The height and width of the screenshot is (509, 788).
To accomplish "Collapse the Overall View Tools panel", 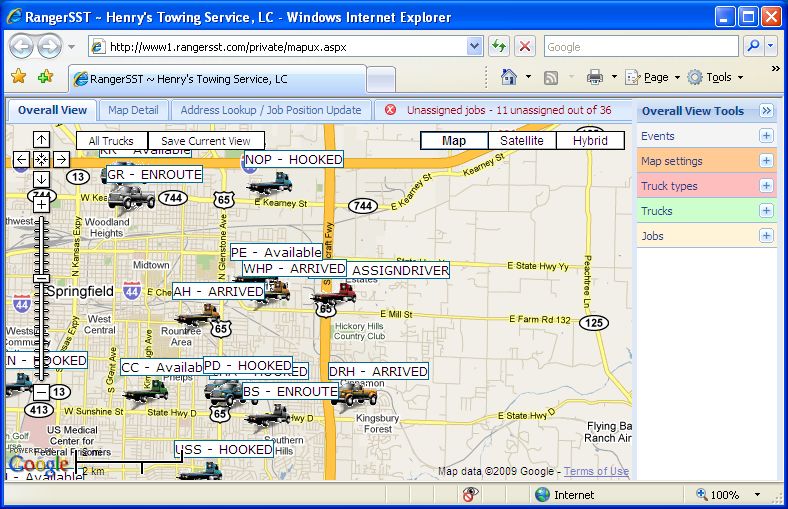I will pyautogui.click(x=766, y=111).
